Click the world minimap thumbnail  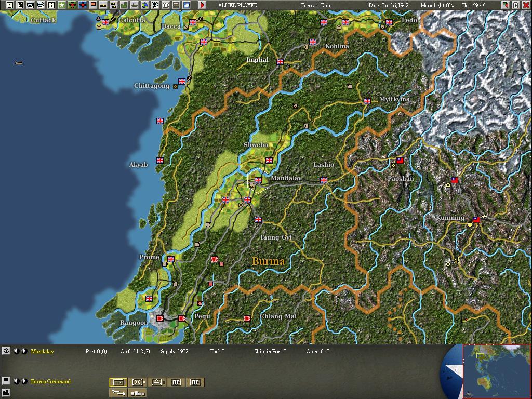click(497, 371)
